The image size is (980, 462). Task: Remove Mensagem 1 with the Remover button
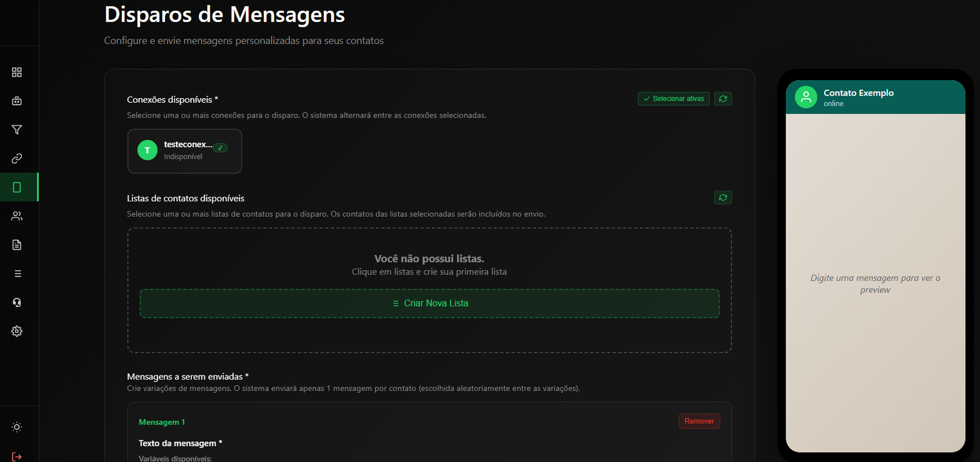tap(699, 421)
